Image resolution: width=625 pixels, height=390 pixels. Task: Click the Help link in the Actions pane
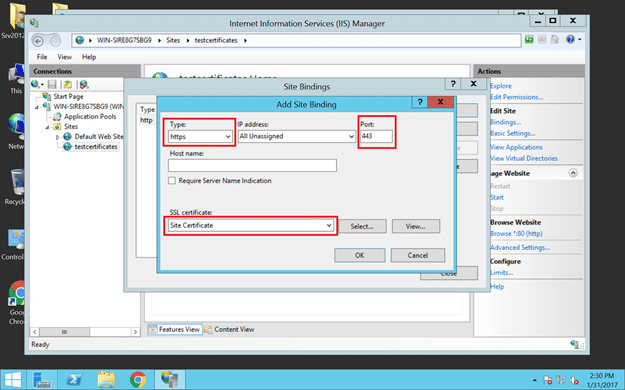497,287
